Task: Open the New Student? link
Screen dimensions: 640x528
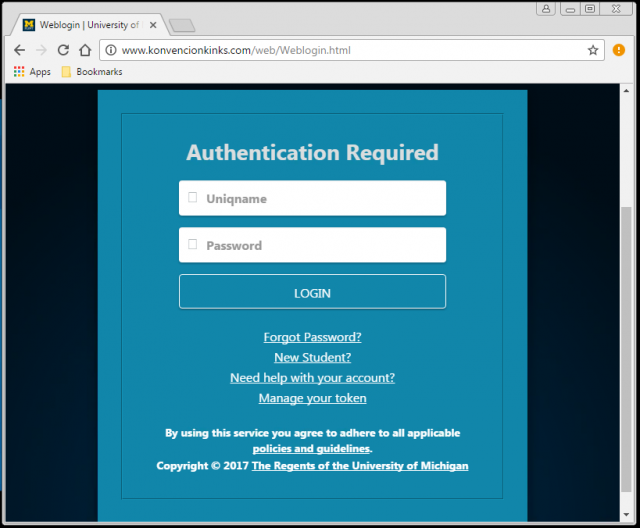Action: point(312,357)
